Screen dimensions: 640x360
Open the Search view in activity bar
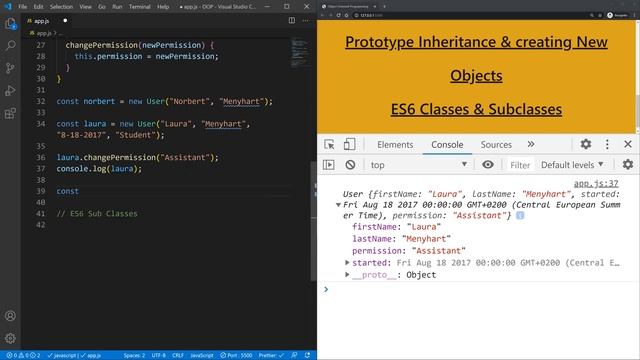(10, 45)
